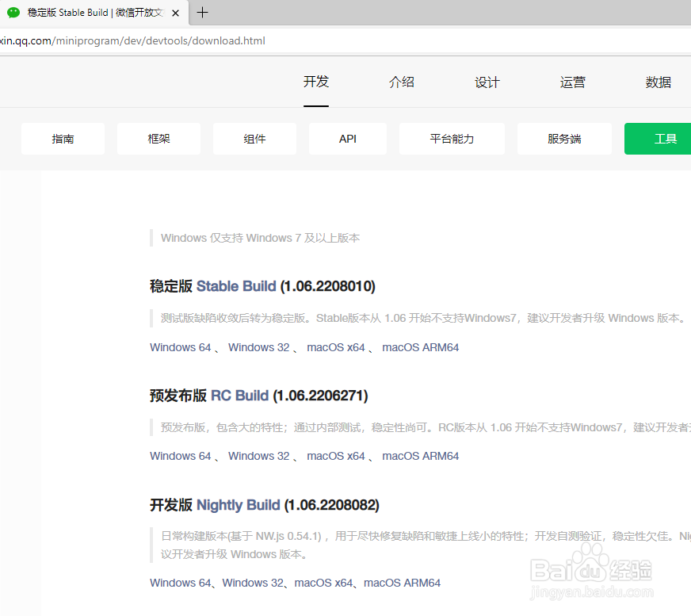Open the 设计 navigation item

(x=487, y=82)
